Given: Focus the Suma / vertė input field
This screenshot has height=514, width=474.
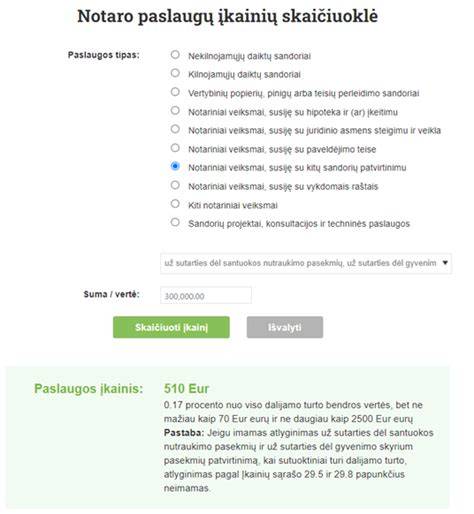Looking at the screenshot, I should point(206,296).
